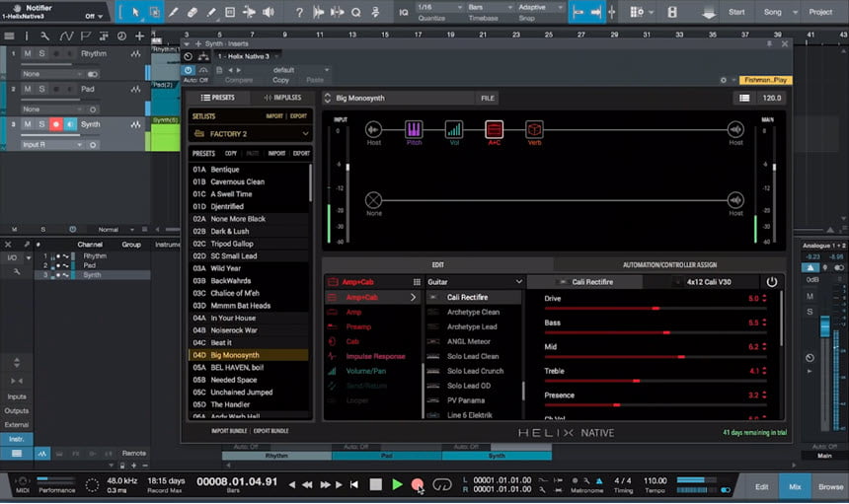Open the AUTOMATION/CONTROLLER ASSIGN tab

(669, 265)
